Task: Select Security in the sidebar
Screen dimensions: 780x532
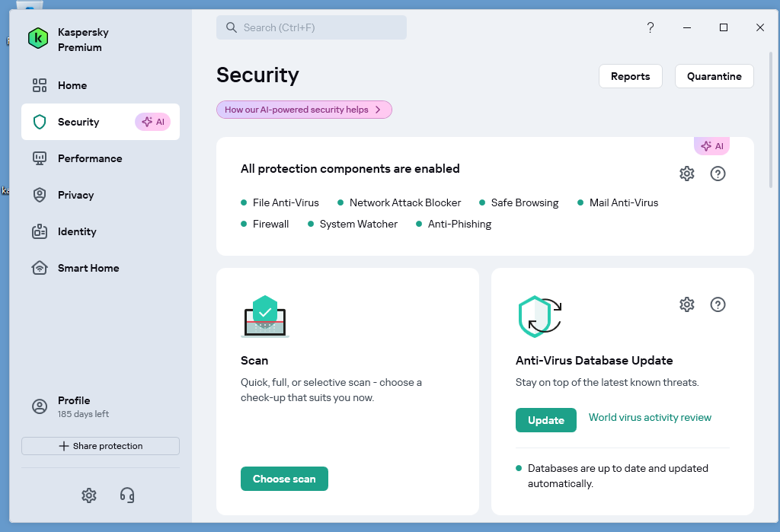Action: point(101,122)
